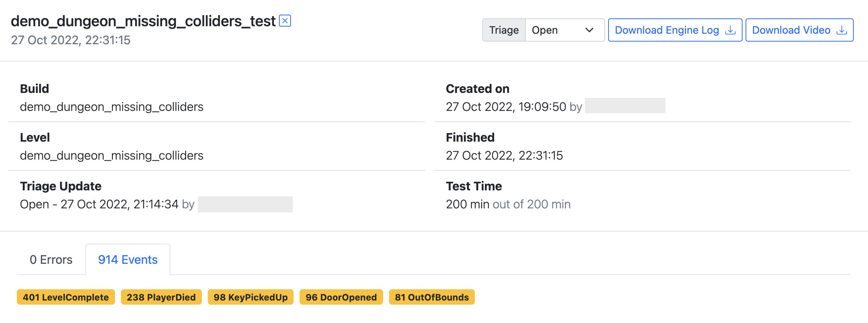Toggle the 98 KeyPickedUp event tag
The width and height of the screenshot is (868, 323).
point(251,297)
